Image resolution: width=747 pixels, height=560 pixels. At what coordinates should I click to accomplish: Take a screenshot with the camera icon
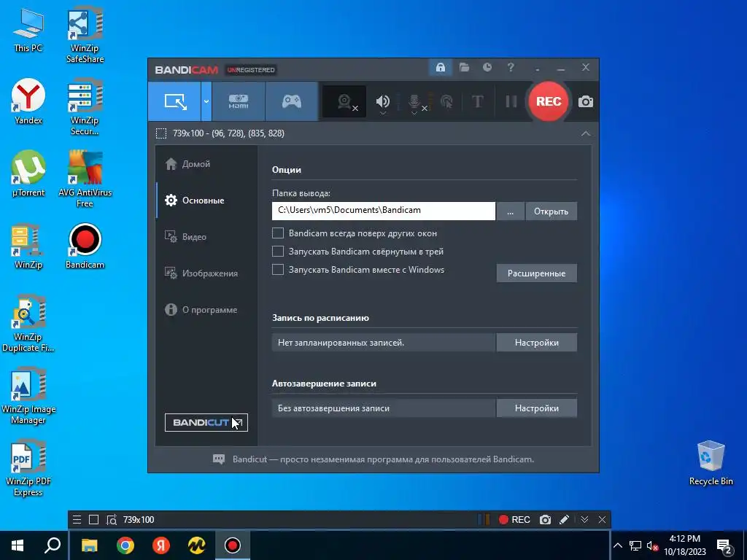[x=586, y=101]
